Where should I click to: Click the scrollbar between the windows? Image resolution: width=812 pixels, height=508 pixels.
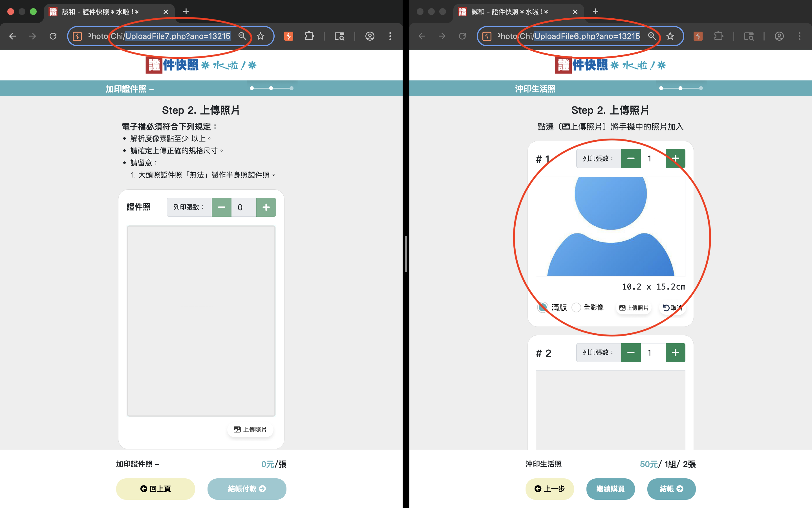(x=406, y=254)
